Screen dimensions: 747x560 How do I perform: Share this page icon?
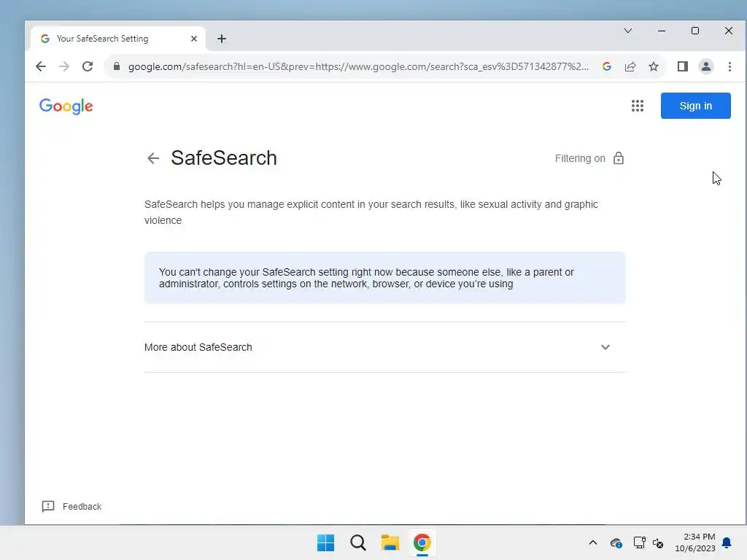point(630,66)
